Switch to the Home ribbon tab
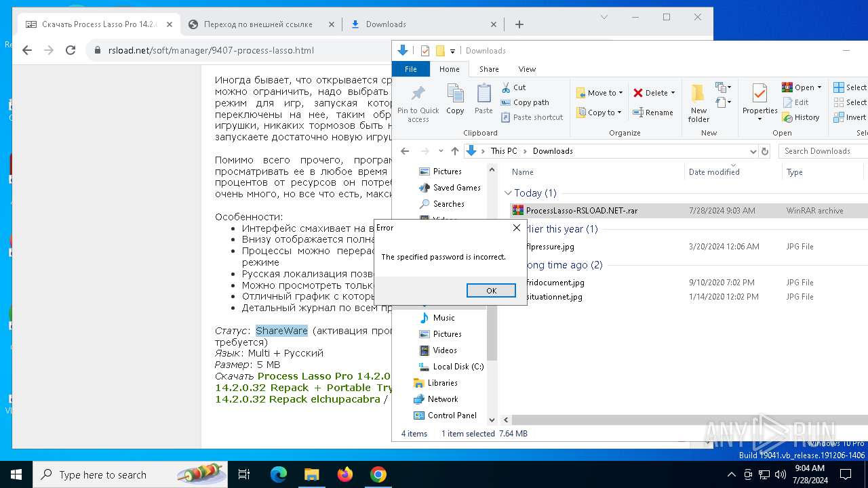Image resolution: width=868 pixels, height=488 pixels. (x=449, y=69)
